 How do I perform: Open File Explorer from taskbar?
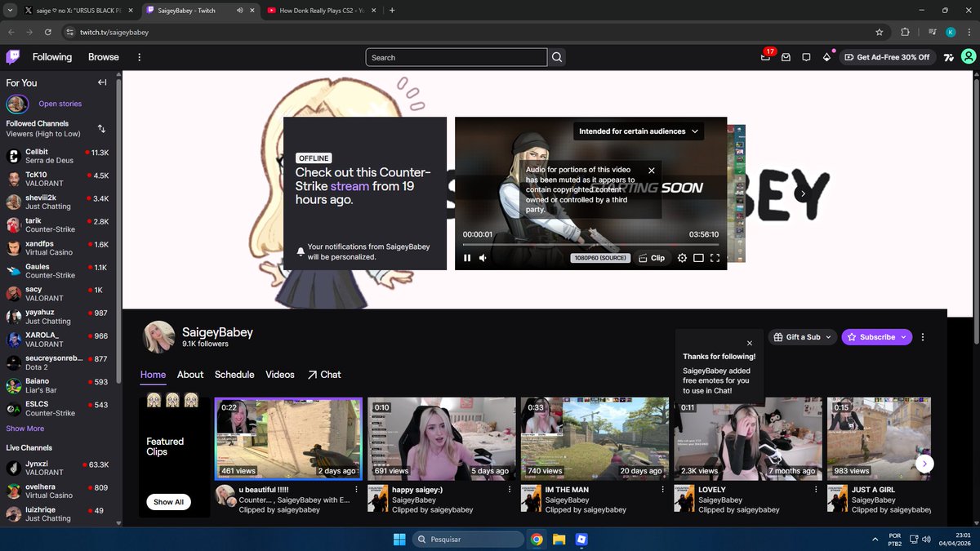click(559, 539)
